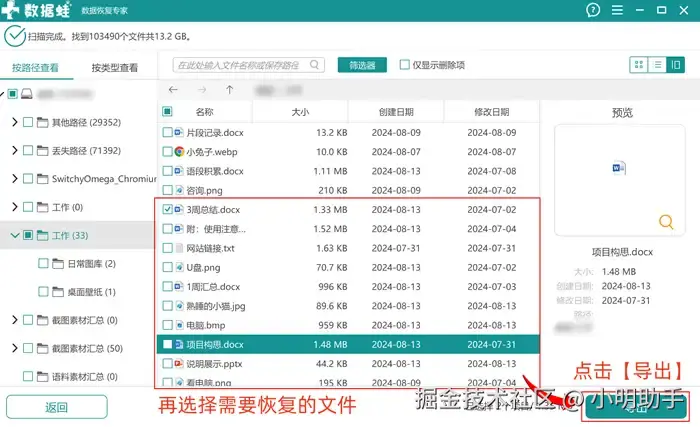The height and width of the screenshot is (427, 700).
Task: Open the 筛选器 filter button
Action: (362, 65)
